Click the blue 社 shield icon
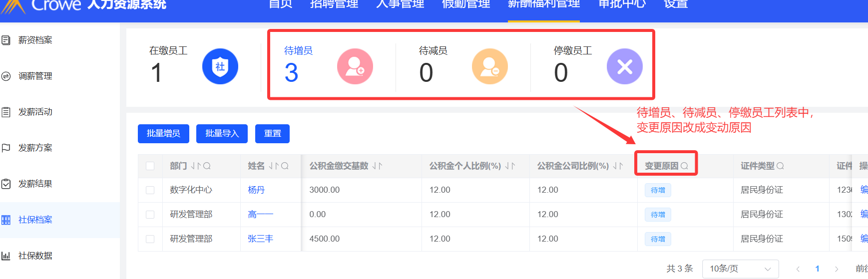The width and height of the screenshot is (868, 279). click(220, 66)
